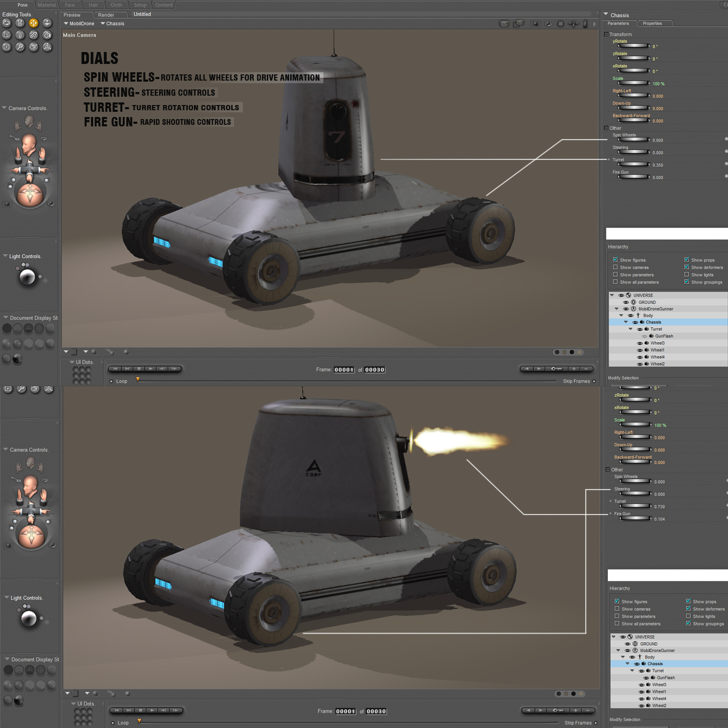The width and height of the screenshot is (728, 728).
Task: Click the Fire Gun dial showing 0.104
Action: [635, 518]
